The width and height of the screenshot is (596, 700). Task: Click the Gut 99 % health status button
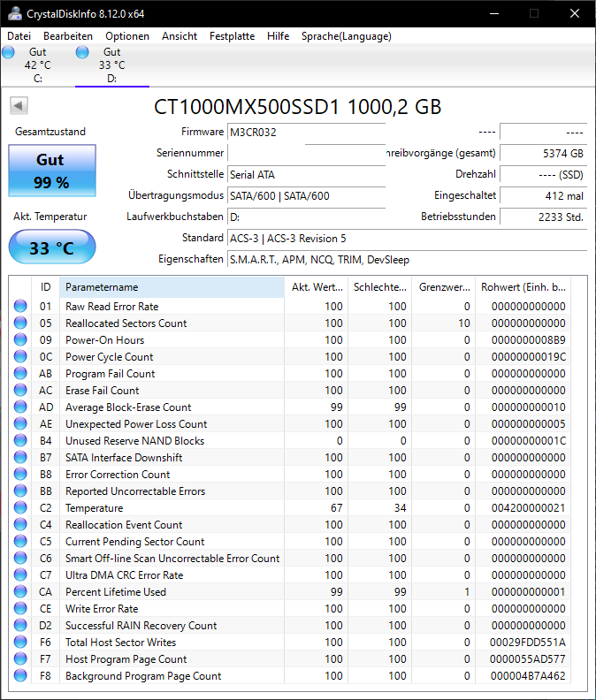pyautogui.click(x=52, y=171)
